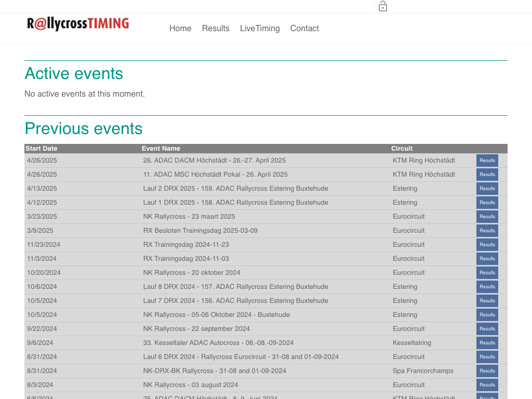
Task: Go to the Results navigation page
Action: click(216, 29)
